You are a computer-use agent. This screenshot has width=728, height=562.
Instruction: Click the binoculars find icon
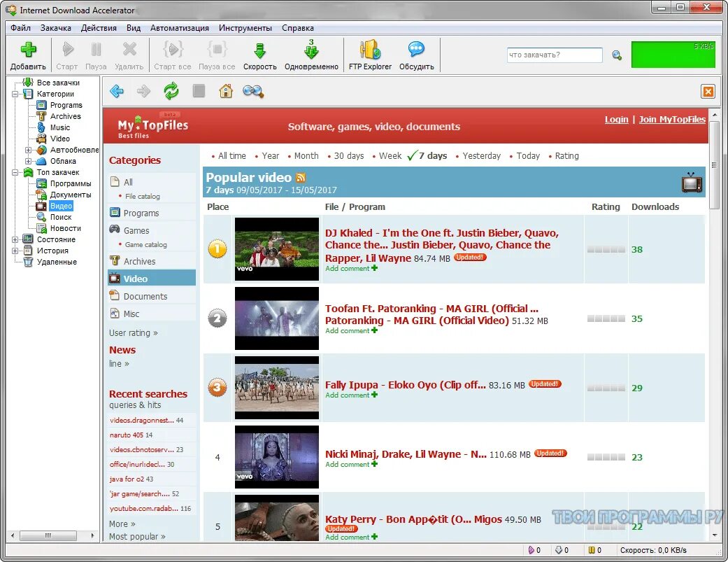(253, 92)
